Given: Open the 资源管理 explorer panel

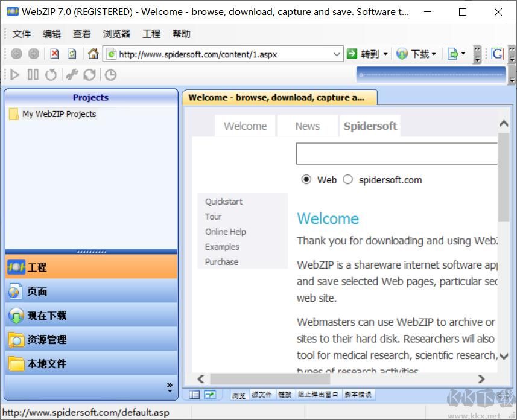Looking at the screenshot, I should [91, 339].
